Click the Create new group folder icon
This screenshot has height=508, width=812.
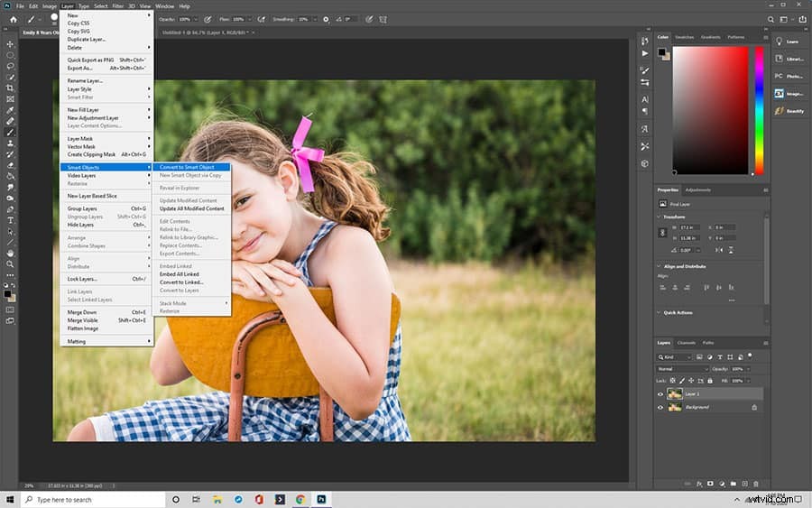click(734, 484)
